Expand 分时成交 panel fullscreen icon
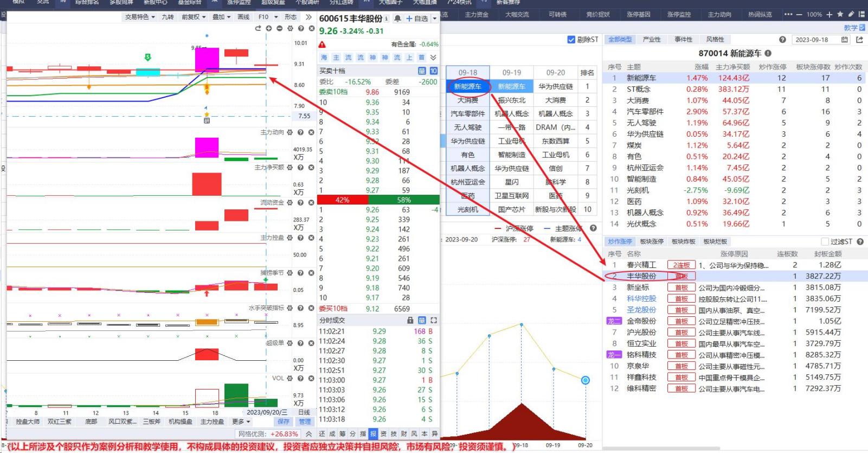This screenshot has width=868, height=453. pyautogui.click(x=434, y=321)
